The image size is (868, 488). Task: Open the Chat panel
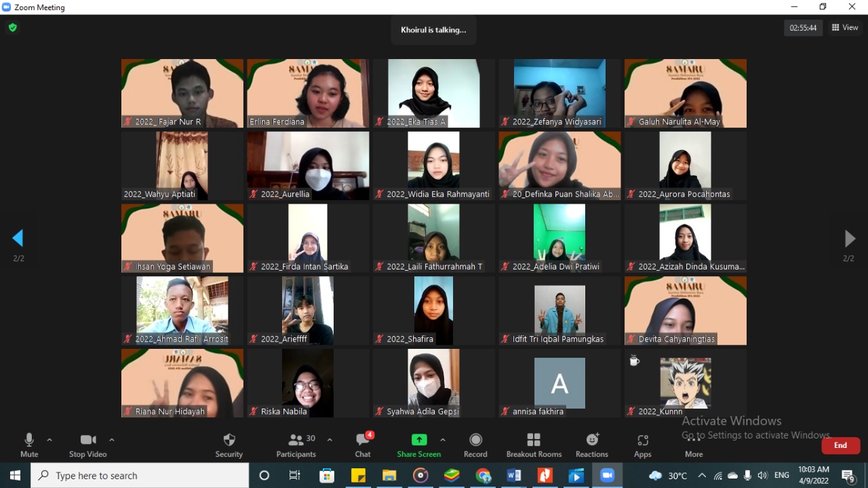[x=363, y=445]
